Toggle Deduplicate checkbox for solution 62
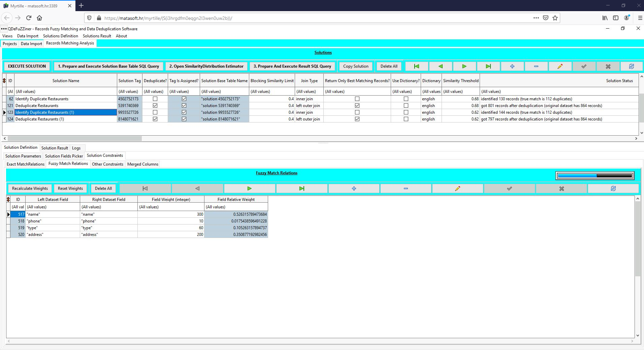Viewport: 644px width, 350px height. [155, 99]
